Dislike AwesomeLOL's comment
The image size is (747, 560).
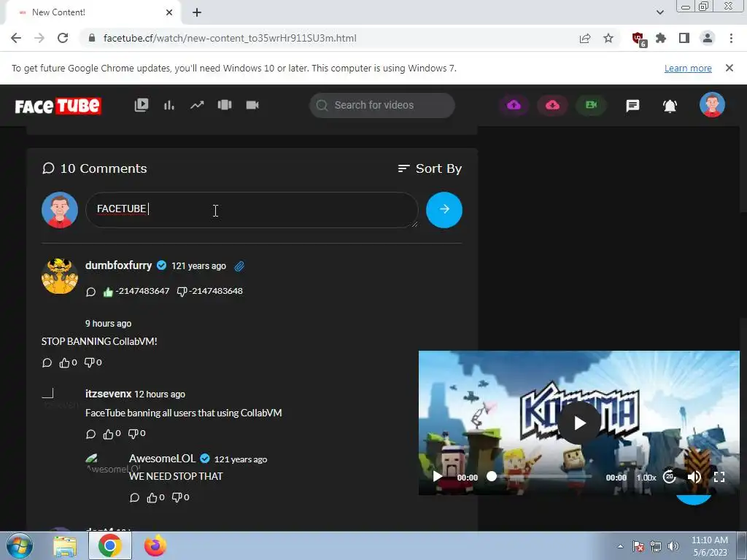[x=177, y=497]
